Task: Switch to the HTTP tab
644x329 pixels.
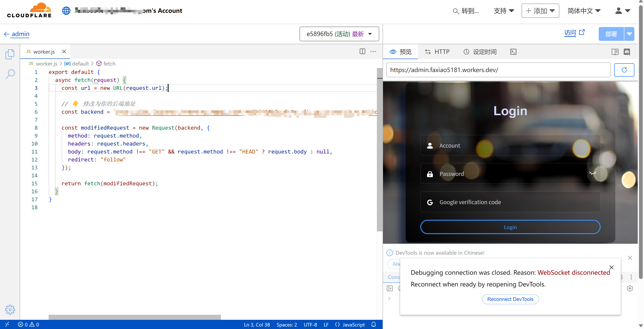Action: (x=437, y=52)
